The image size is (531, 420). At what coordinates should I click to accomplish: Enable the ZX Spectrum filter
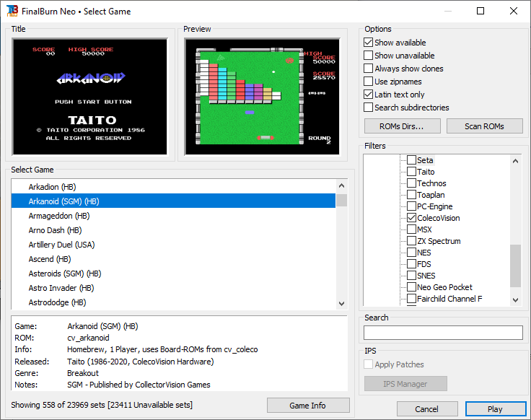tap(411, 241)
